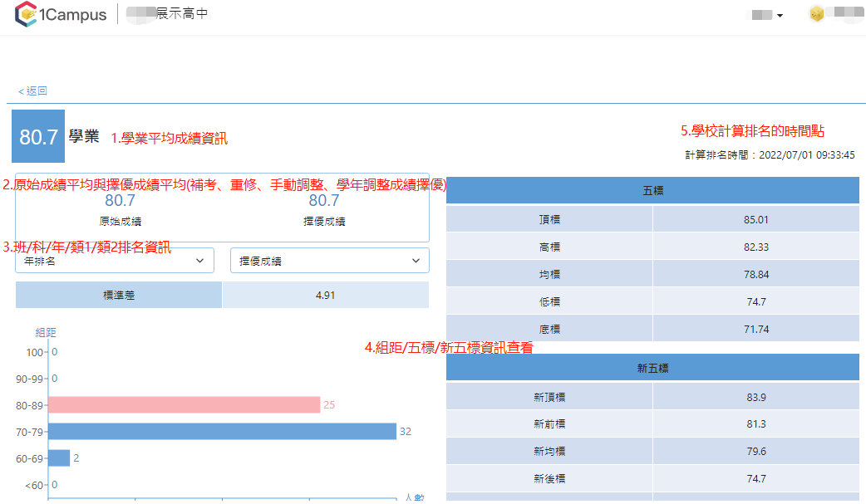
Task: Click the 組距 axis label
Action: tap(45, 332)
